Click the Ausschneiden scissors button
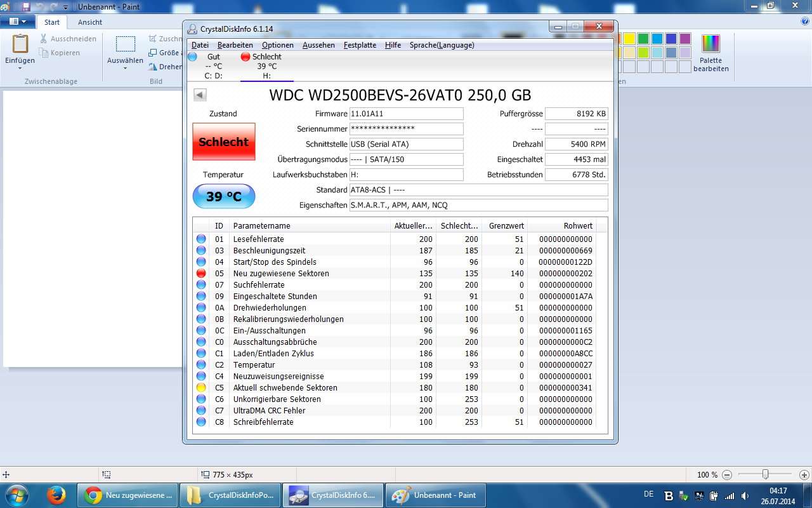 pyautogui.click(x=68, y=39)
